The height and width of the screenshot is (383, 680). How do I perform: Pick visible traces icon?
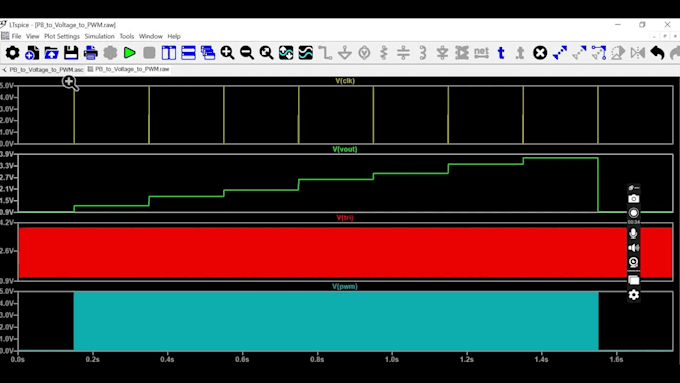pyautogui.click(x=305, y=53)
